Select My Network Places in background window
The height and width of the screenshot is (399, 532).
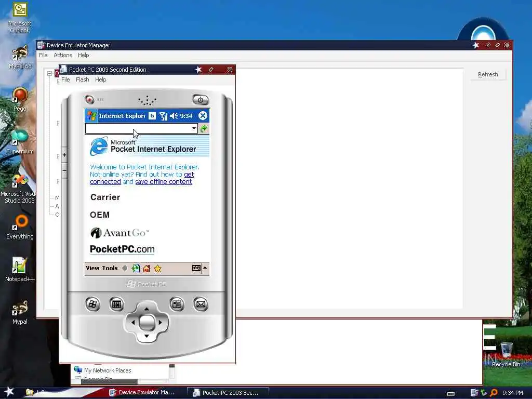coord(103,370)
